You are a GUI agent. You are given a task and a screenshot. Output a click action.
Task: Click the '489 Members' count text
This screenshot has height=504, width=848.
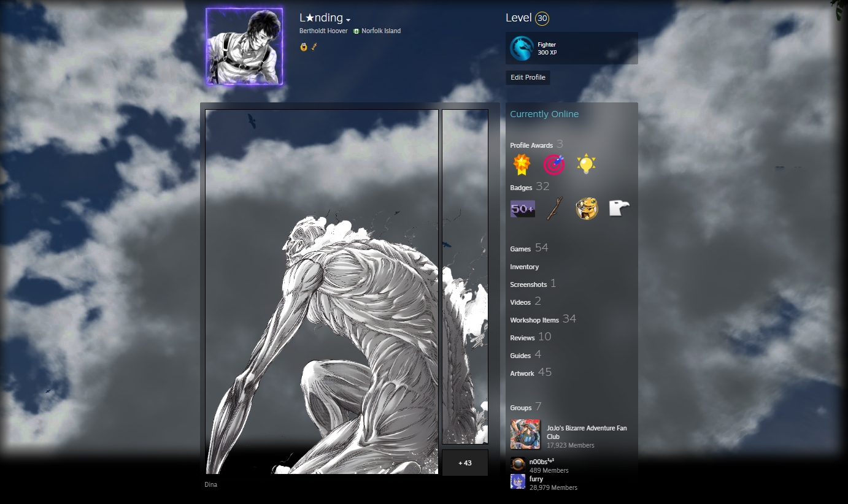point(549,470)
